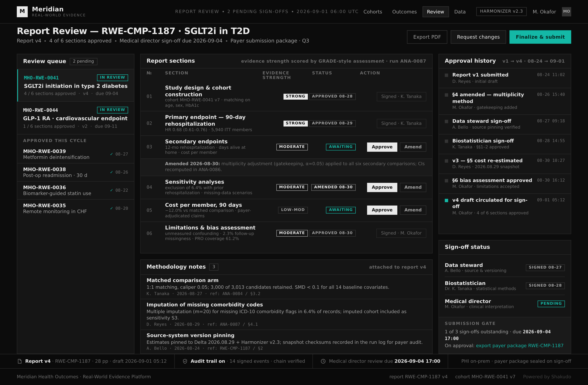Click the Export PDF button
The height and width of the screenshot is (385, 588).
pos(427,37)
